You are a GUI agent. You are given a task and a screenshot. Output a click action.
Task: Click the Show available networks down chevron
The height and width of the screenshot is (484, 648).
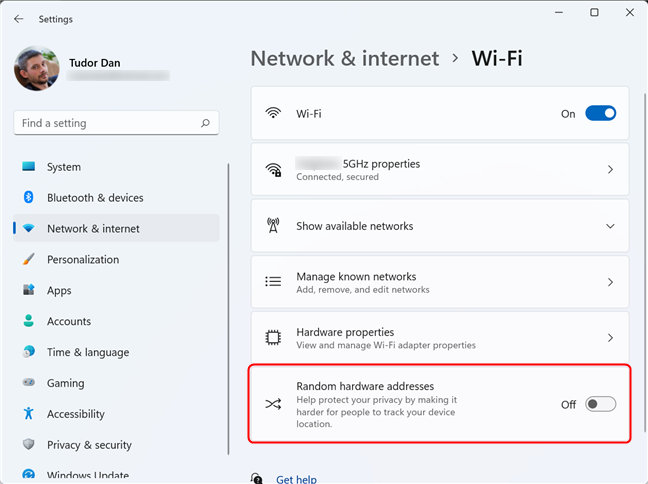610,226
